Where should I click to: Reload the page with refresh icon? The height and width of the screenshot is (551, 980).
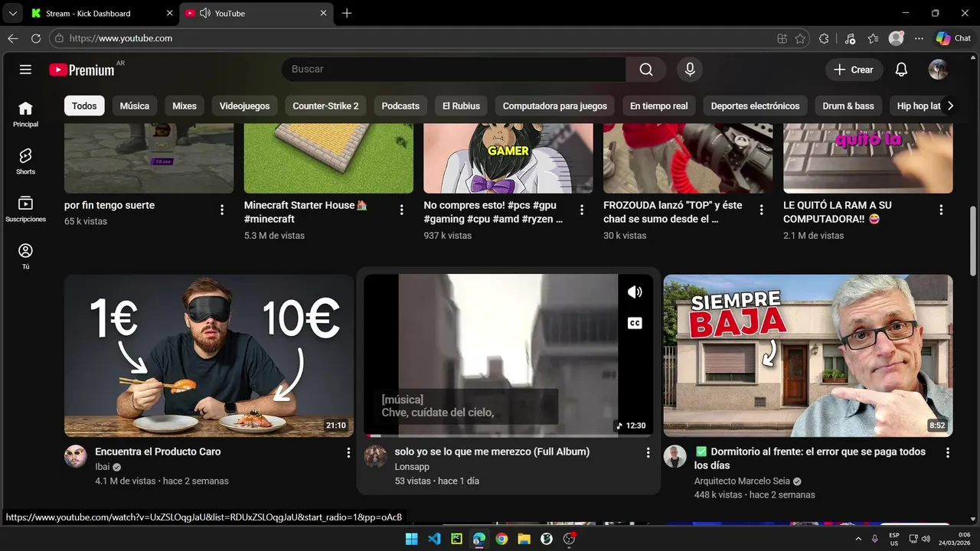(x=36, y=38)
